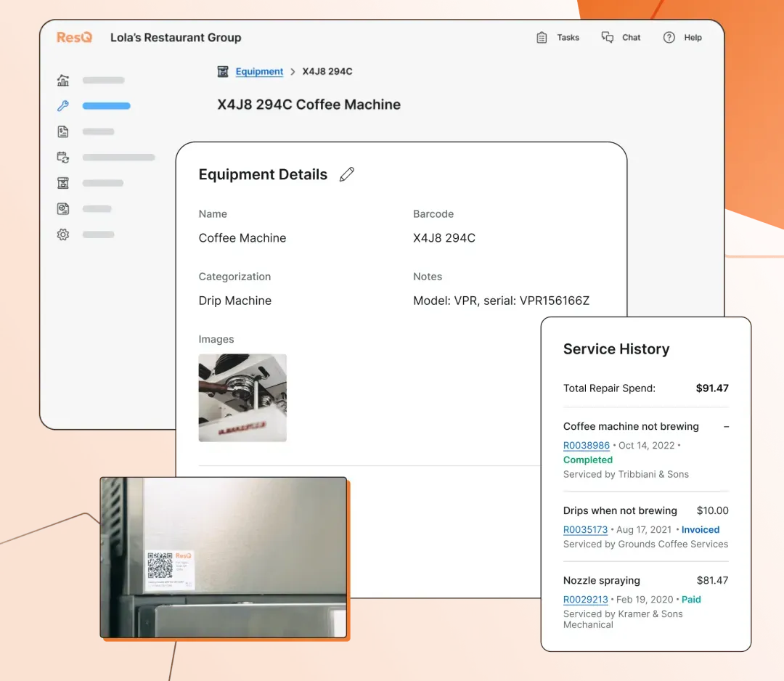
Task: Open the dashboard chart sidebar icon
Action: pyautogui.click(x=63, y=80)
